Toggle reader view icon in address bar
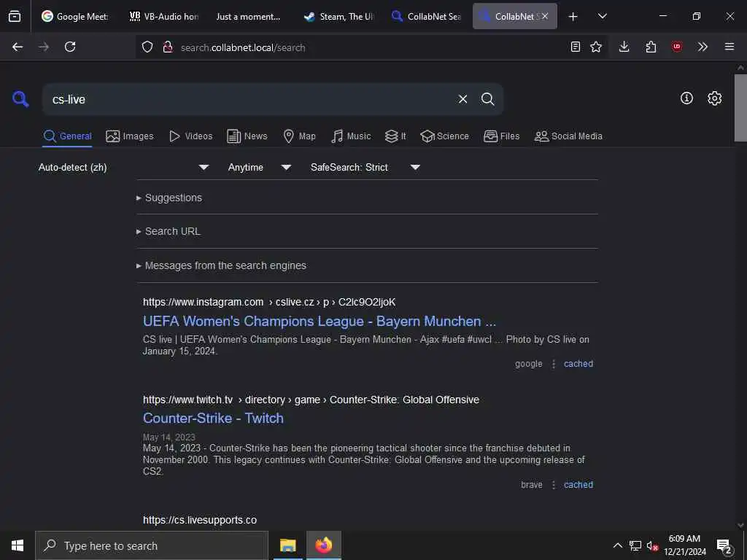747x560 pixels. pyautogui.click(x=576, y=47)
